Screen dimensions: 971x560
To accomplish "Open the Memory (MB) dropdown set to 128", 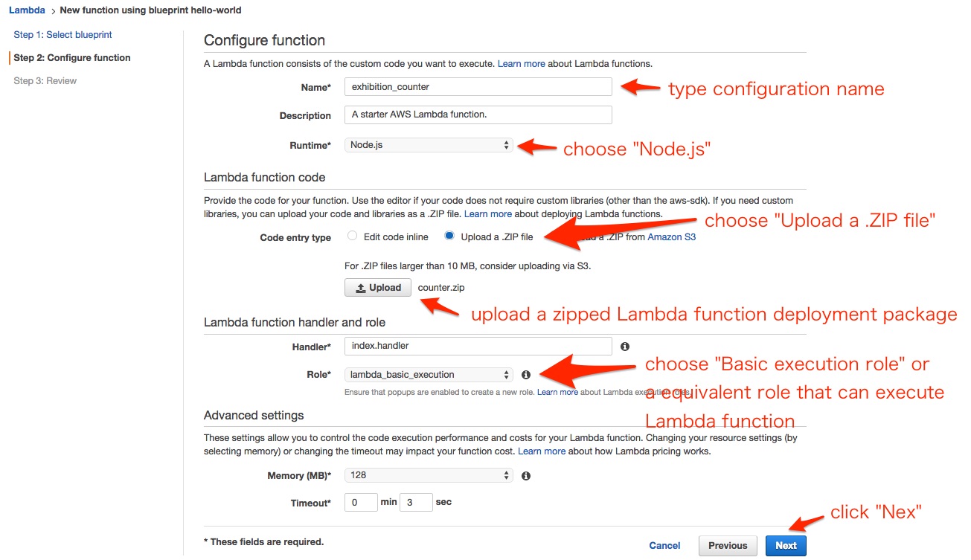I will click(429, 475).
